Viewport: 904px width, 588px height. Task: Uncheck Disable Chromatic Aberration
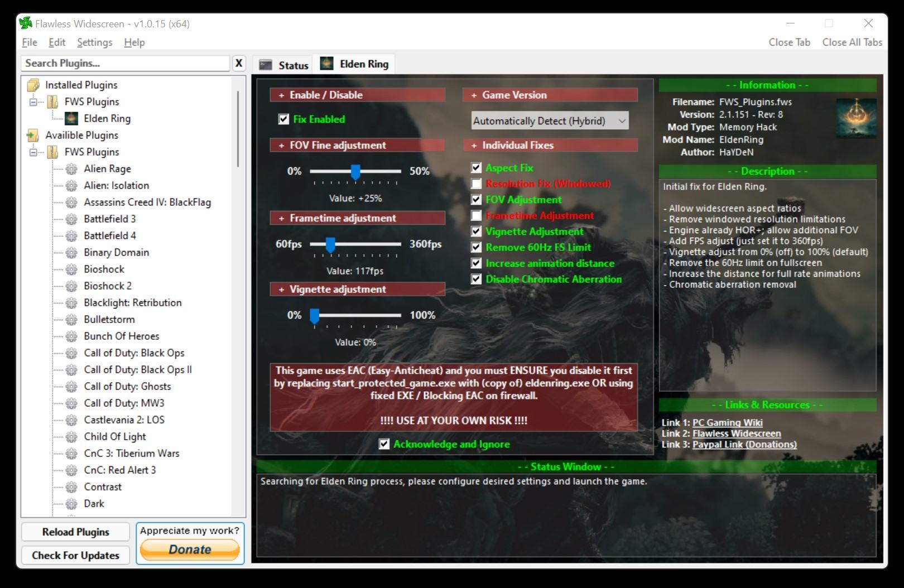point(476,279)
